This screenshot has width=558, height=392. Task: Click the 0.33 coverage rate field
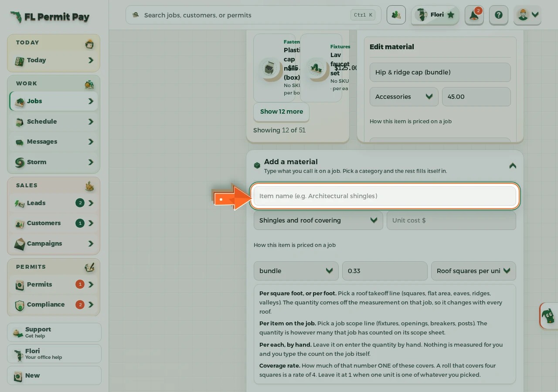(384, 271)
